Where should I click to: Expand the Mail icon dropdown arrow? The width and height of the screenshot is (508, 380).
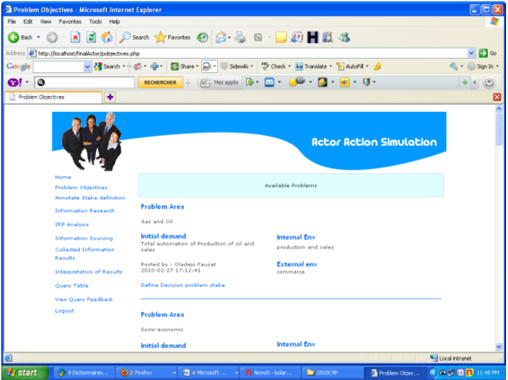229,37
